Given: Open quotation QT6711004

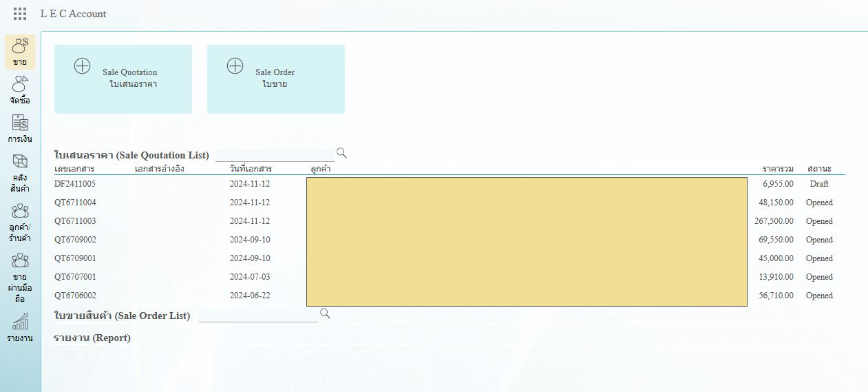Looking at the screenshot, I should (x=75, y=203).
